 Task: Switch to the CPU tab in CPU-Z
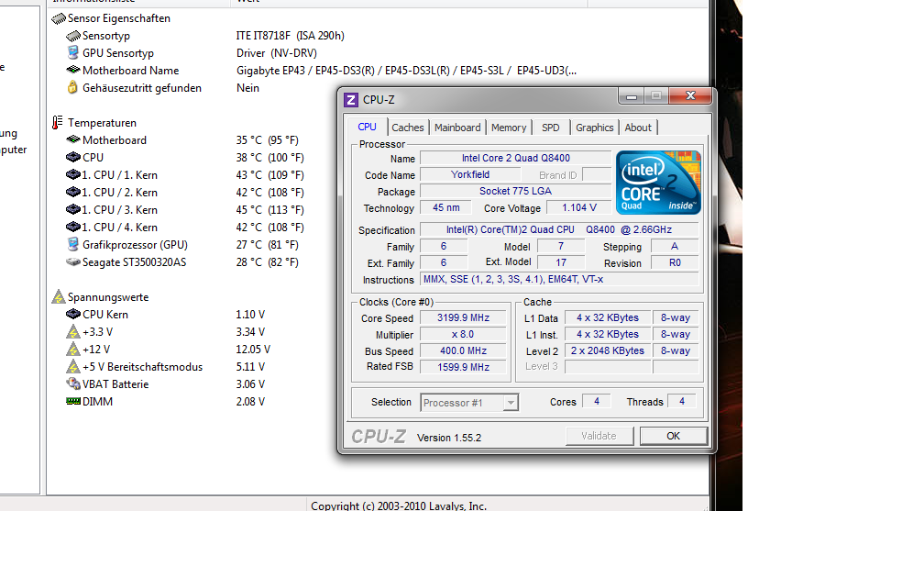click(367, 127)
